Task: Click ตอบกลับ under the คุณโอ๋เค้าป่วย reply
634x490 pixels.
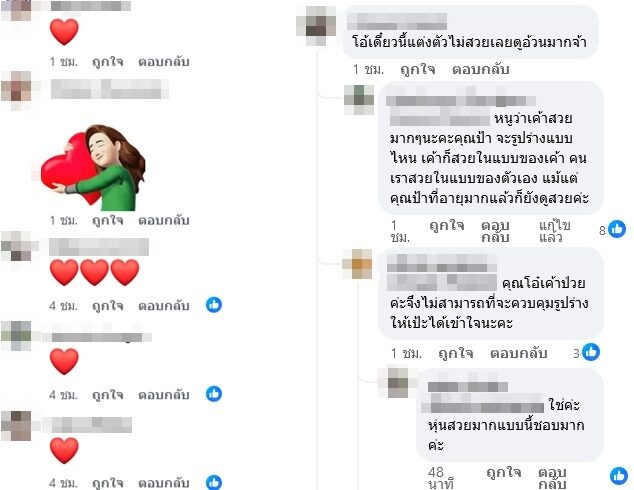Action: 519,353
